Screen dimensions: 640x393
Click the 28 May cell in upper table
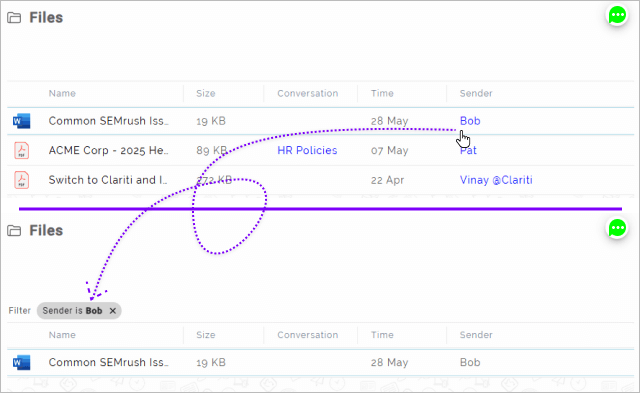tap(389, 121)
